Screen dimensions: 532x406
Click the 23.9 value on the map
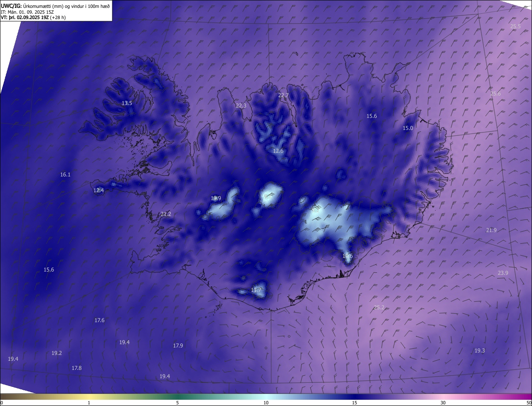pos(503,273)
